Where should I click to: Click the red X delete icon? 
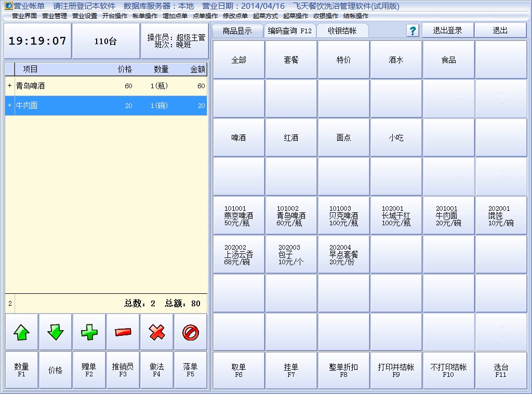(x=157, y=332)
